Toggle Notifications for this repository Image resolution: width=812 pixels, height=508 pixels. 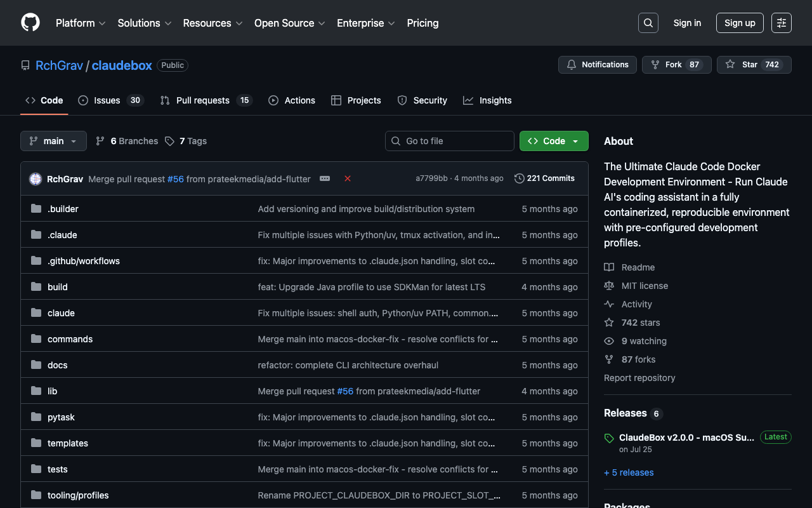click(597, 65)
